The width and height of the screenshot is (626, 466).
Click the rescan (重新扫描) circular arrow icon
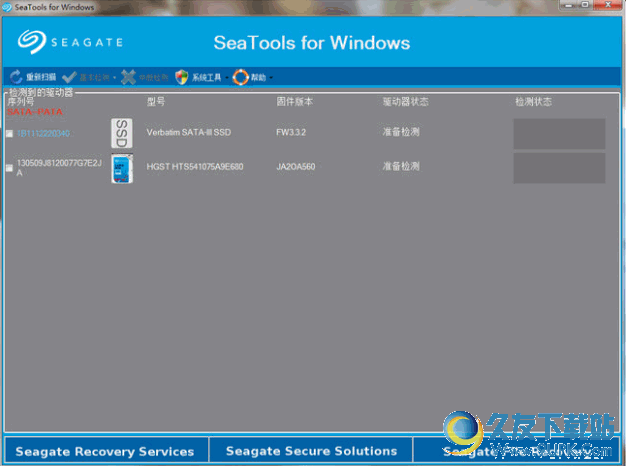pyautogui.click(x=16, y=77)
